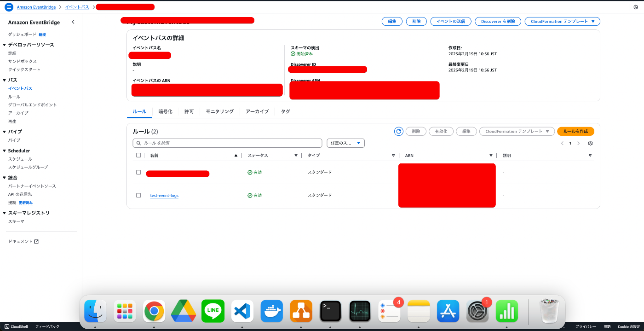
Task: Open イベントバス breadcrumb link
Action: click(77, 7)
